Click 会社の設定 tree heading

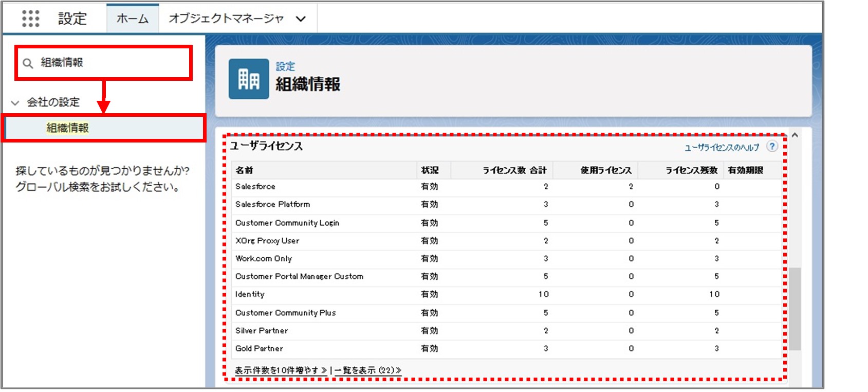53,102
